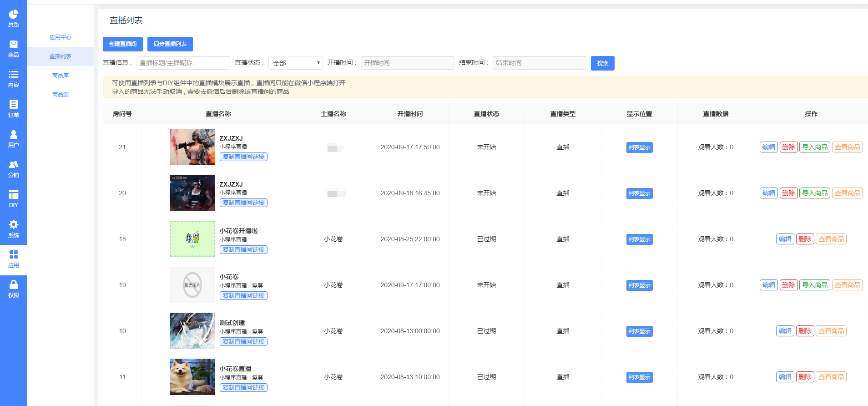Click 查看商品 for room 11
The image size is (868, 406).
[831, 377]
